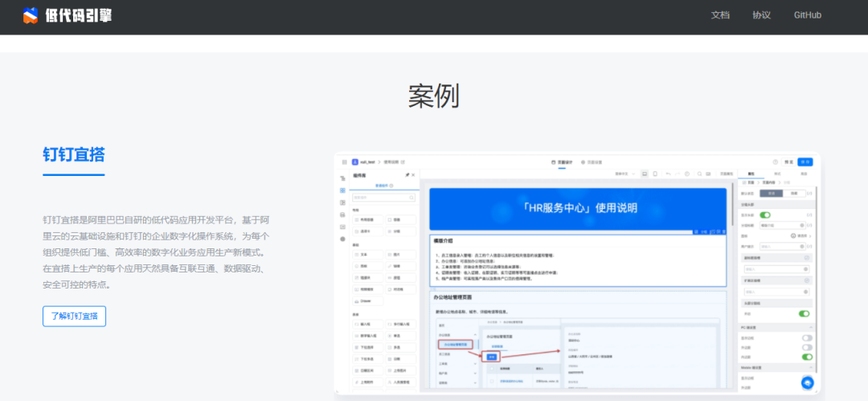Viewport: 868px width, 401px height.
Task: Click the 页面属性 toolbar button
Action: click(727, 174)
